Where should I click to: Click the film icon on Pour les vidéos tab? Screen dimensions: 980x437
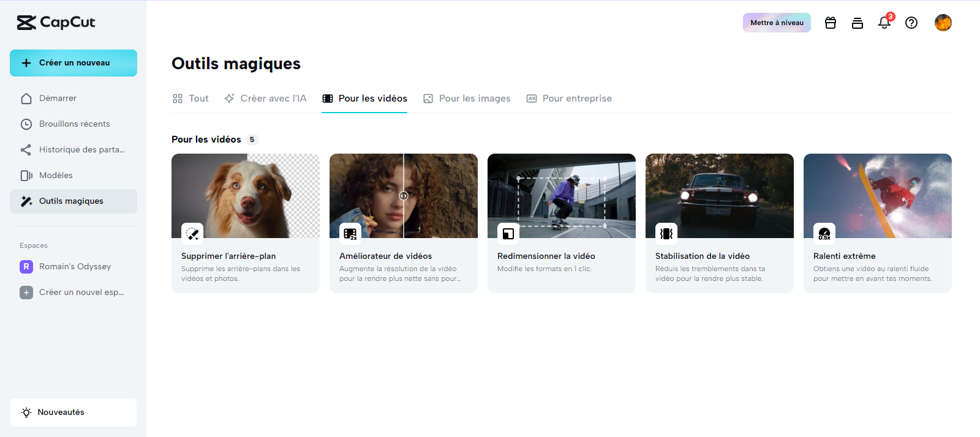[x=328, y=99]
